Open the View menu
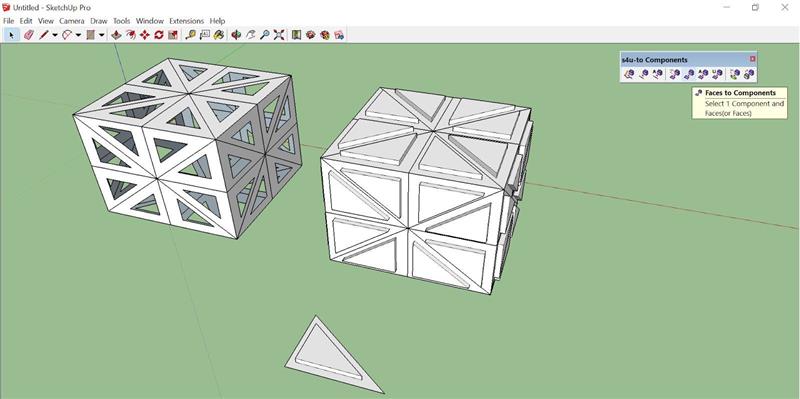Image resolution: width=800 pixels, height=399 pixels. 46,21
